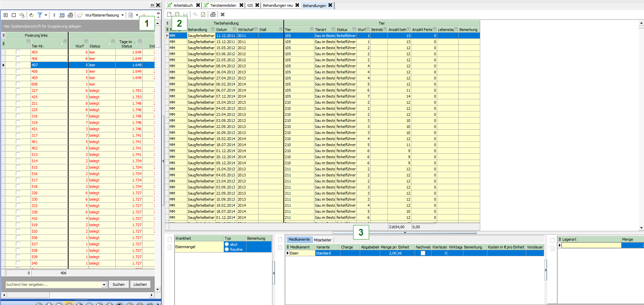
Task: Click the undo arrow in Behandlungen toolbar
Action: [x=195, y=14]
